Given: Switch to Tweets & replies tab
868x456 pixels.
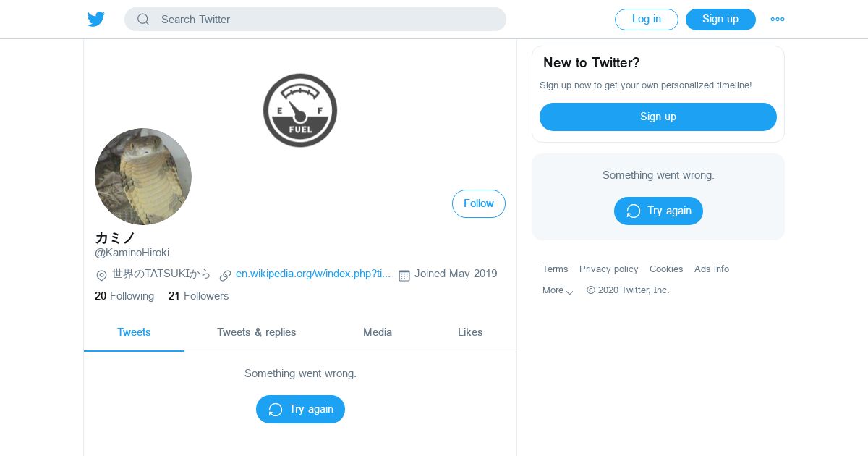Looking at the screenshot, I should 257,332.
